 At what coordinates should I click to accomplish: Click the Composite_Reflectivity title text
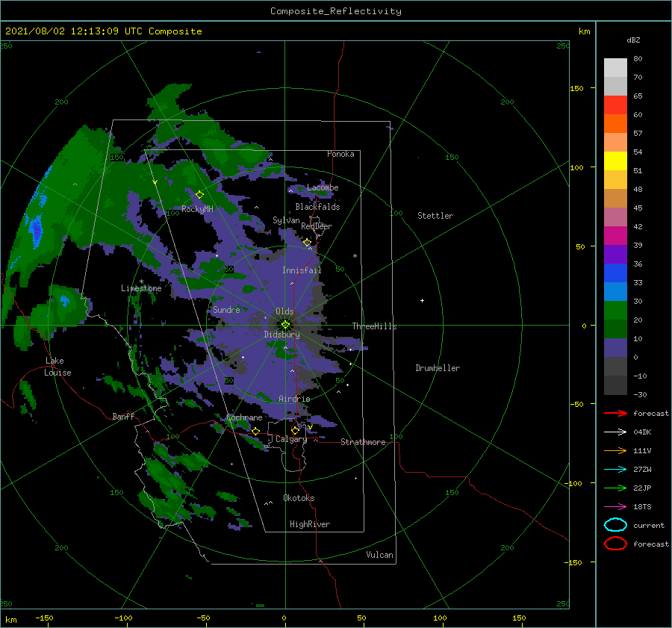coord(335,11)
